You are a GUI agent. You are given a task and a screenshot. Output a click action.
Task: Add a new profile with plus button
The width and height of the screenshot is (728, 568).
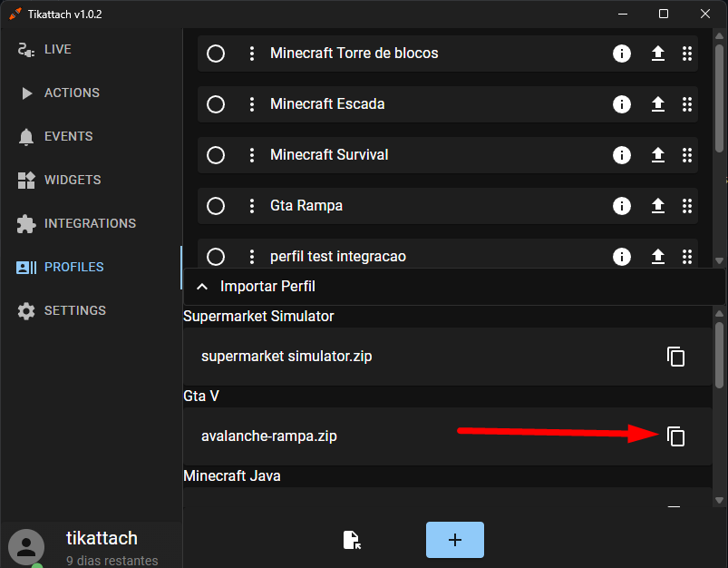[x=455, y=540]
